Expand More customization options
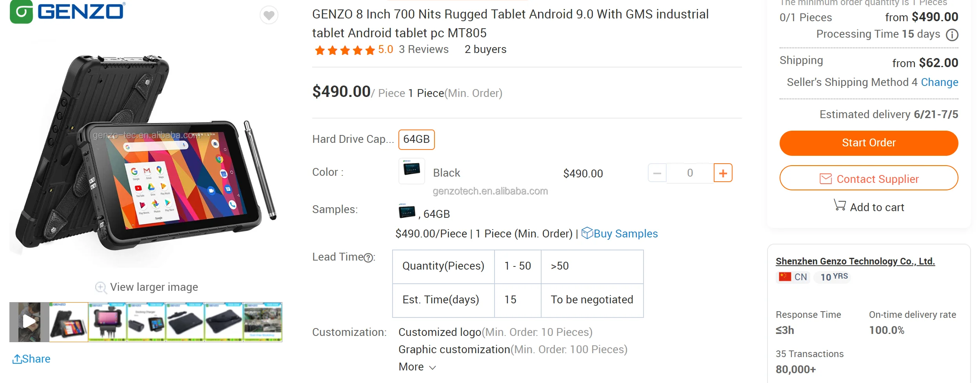 click(417, 367)
